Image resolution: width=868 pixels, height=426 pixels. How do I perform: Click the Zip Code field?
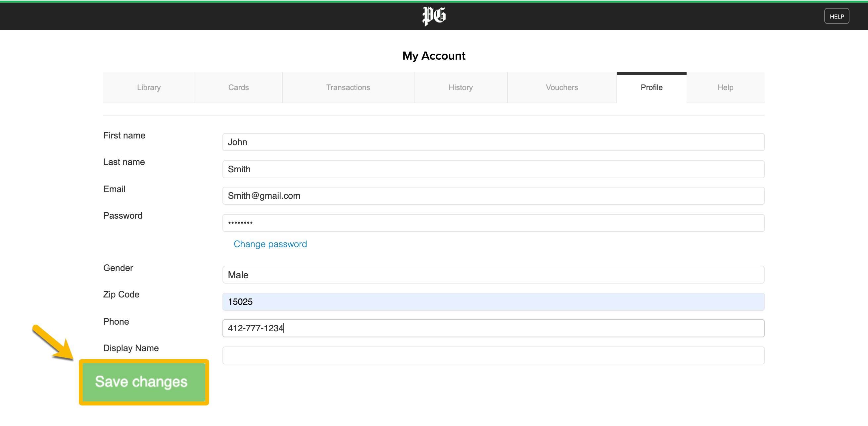pos(493,301)
